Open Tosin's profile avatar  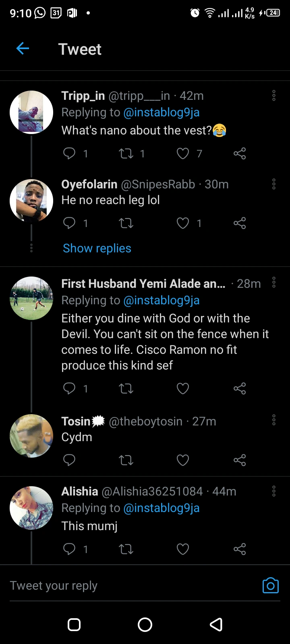coord(31,436)
